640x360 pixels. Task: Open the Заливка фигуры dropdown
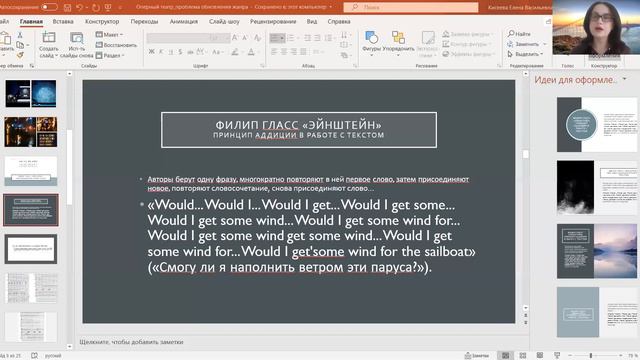(467, 34)
